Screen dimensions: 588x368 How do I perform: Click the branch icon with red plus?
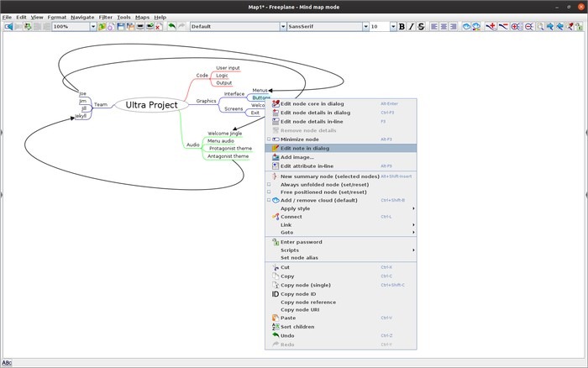pos(491,26)
